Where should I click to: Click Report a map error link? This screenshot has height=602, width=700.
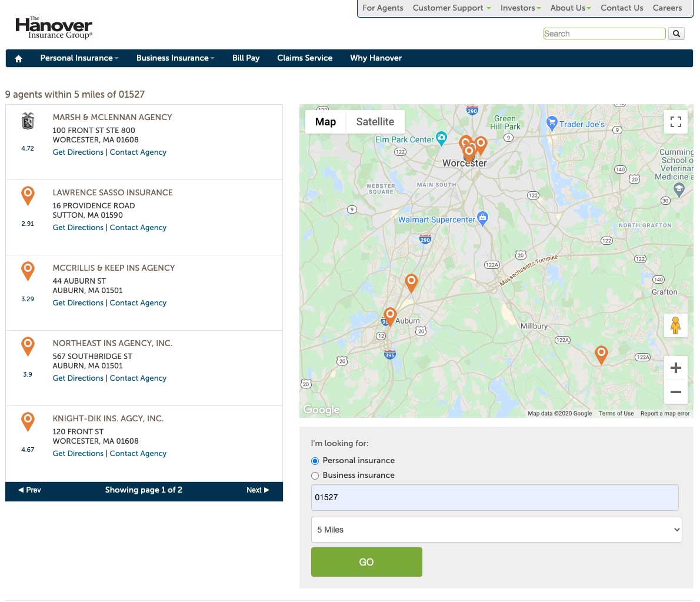click(665, 414)
